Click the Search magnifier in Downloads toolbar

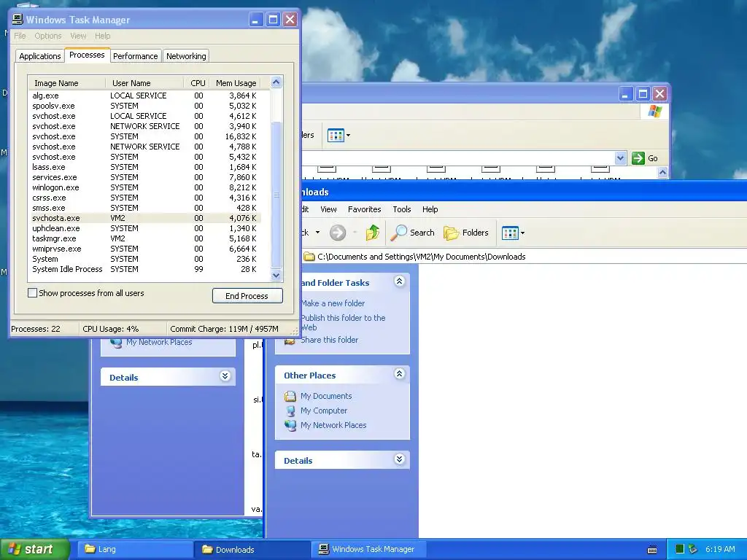tap(399, 233)
